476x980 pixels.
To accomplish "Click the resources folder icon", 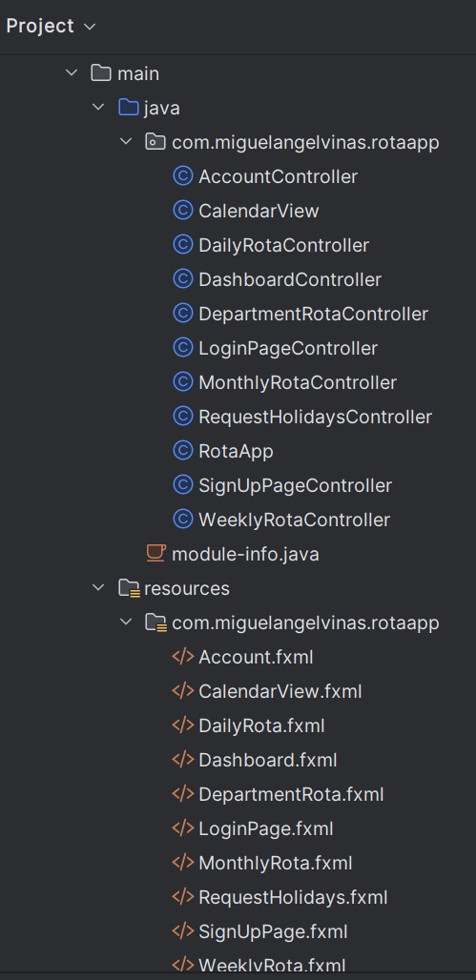I will pos(128,589).
